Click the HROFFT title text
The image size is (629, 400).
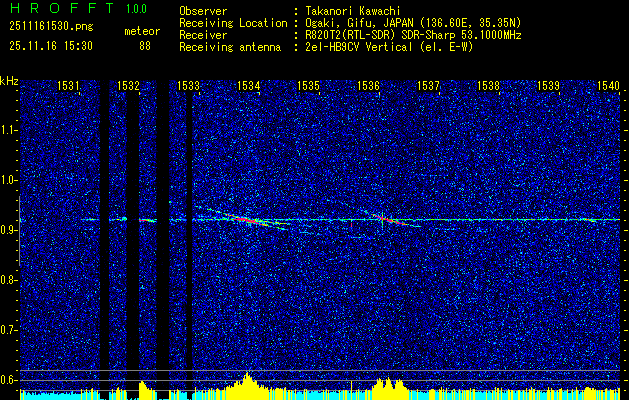point(63,8)
